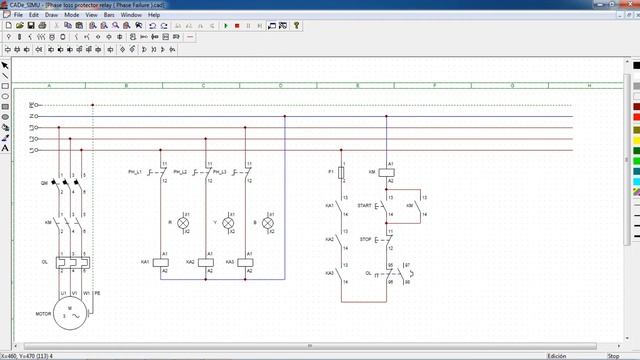
Task: Select the filled ellipse tool
Action: pos(5,117)
